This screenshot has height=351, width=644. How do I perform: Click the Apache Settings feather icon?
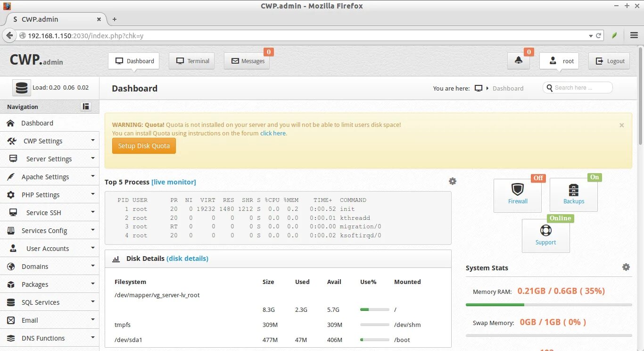pos(11,177)
